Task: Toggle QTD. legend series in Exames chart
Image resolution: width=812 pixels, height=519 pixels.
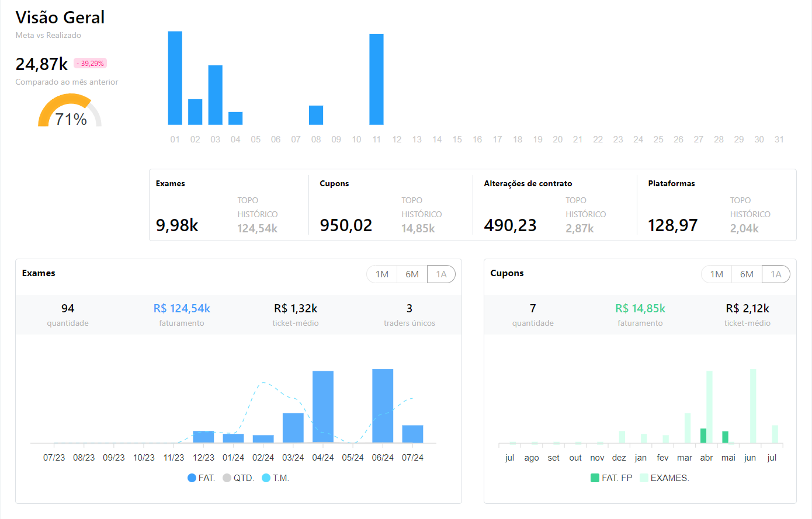Action: click(x=238, y=478)
